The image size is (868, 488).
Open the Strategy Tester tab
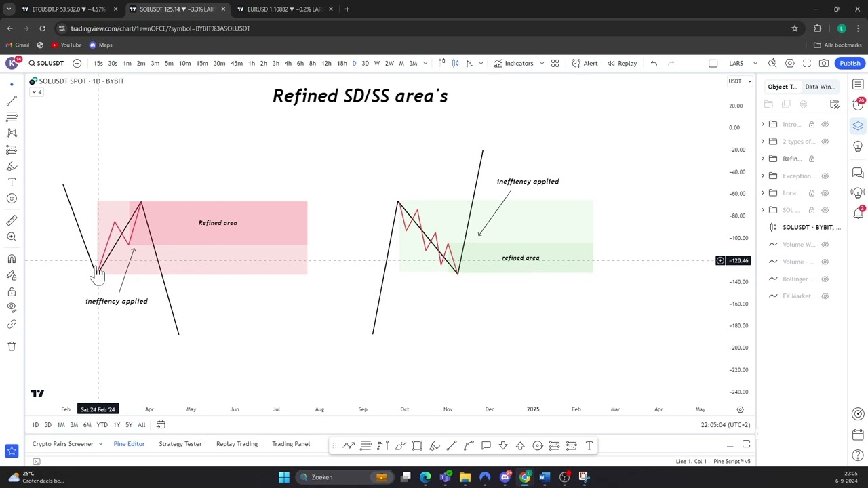180,444
